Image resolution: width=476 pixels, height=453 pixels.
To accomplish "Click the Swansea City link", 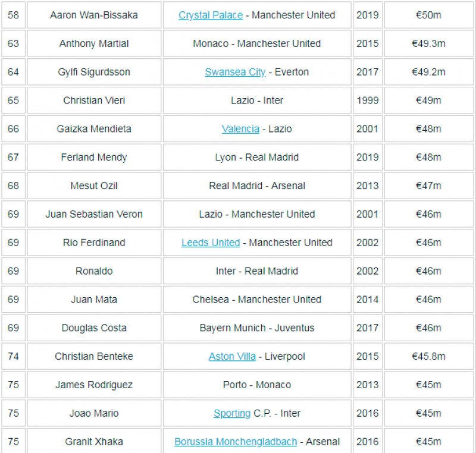I will click(x=235, y=72).
